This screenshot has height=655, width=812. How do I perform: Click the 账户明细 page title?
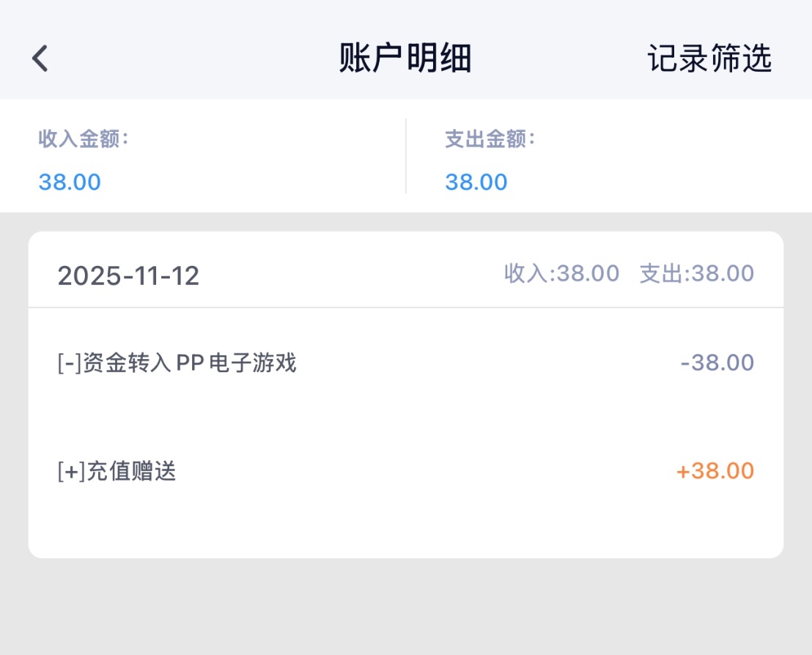point(405,59)
